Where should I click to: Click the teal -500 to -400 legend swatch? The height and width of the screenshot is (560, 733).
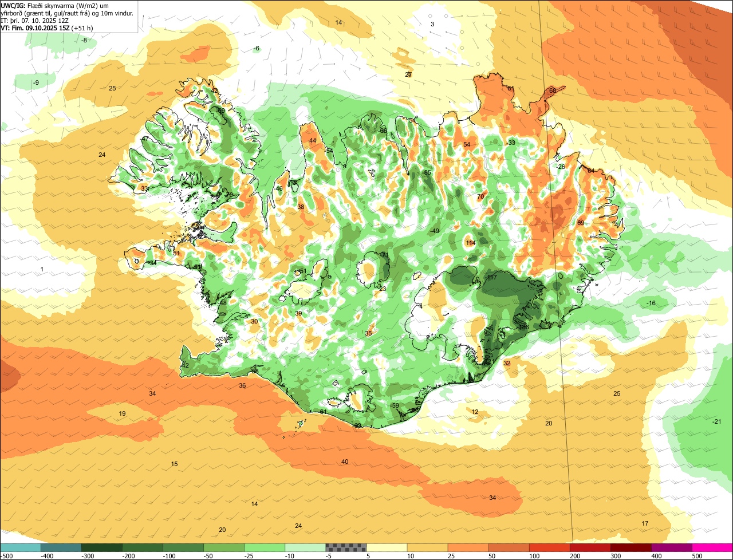click(x=20, y=547)
